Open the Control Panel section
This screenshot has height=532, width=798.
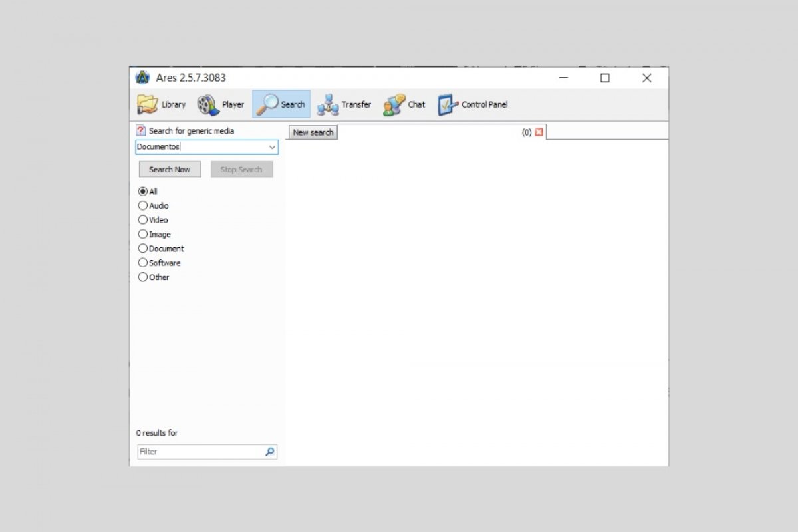pos(473,104)
